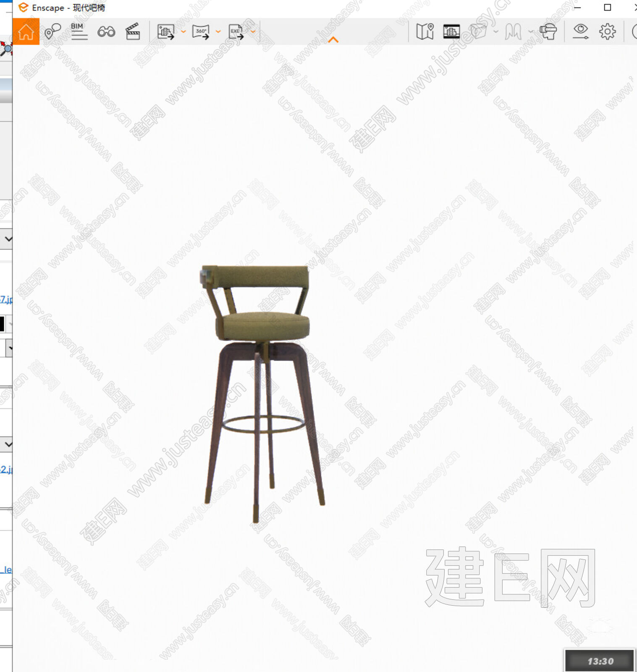Open the Video Editor clapperboard
The image size is (637, 672).
(133, 31)
